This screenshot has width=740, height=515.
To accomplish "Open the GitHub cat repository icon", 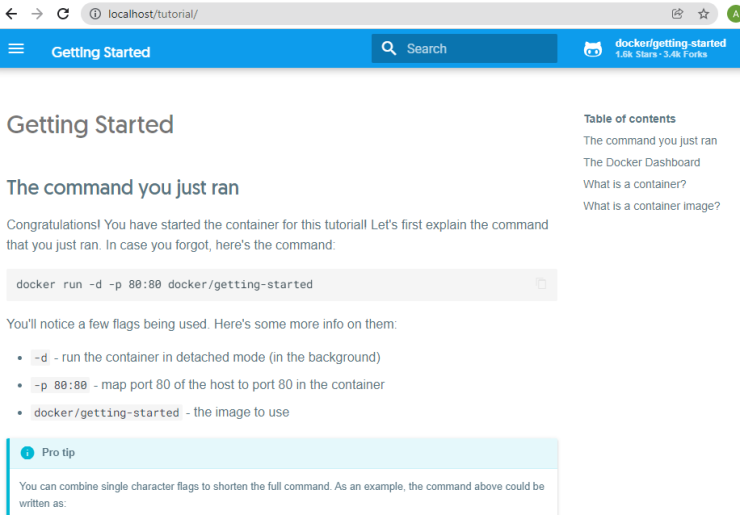I will pyautogui.click(x=593, y=49).
